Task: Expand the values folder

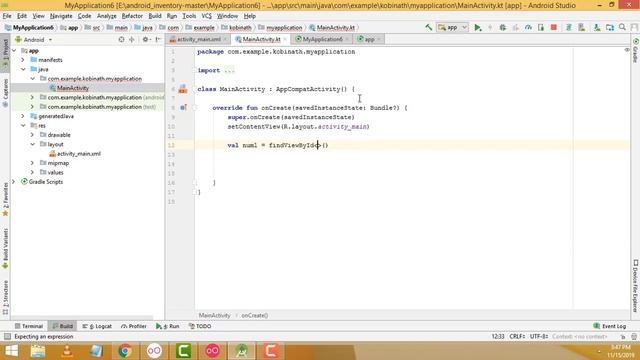Action: click(x=32, y=172)
